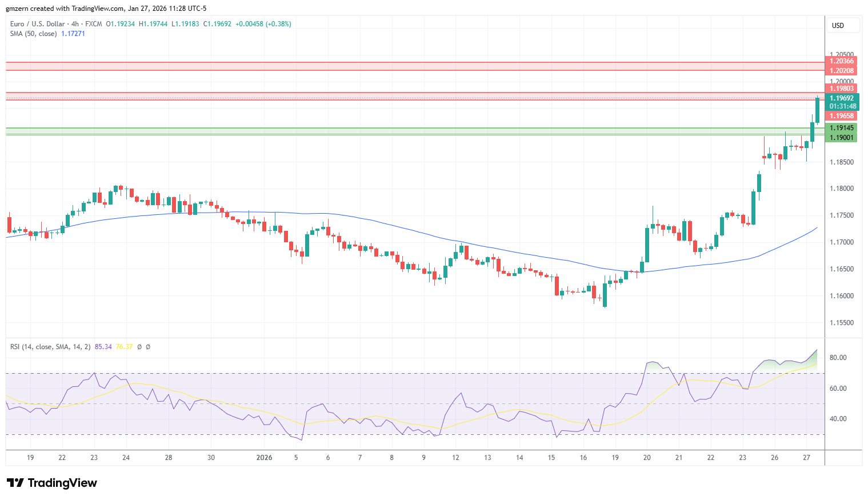
Task: Click the high value H1.19744
Action: tap(153, 24)
